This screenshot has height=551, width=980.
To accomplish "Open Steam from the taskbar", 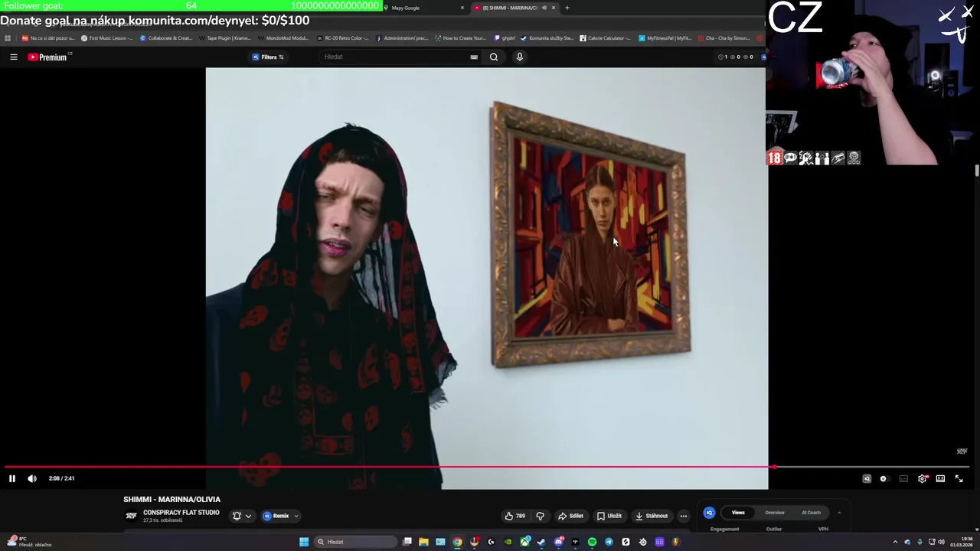I will tap(541, 542).
